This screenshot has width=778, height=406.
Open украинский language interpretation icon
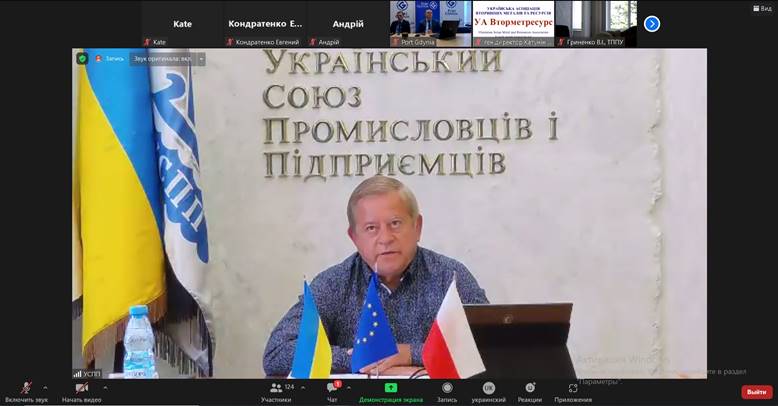[489, 388]
